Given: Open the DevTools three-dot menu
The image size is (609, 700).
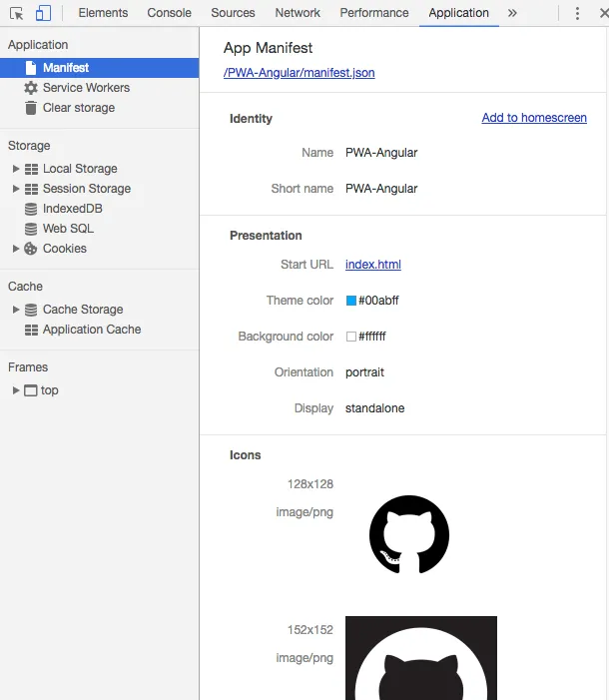Looking at the screenshot, I should (x=577, y=13).
